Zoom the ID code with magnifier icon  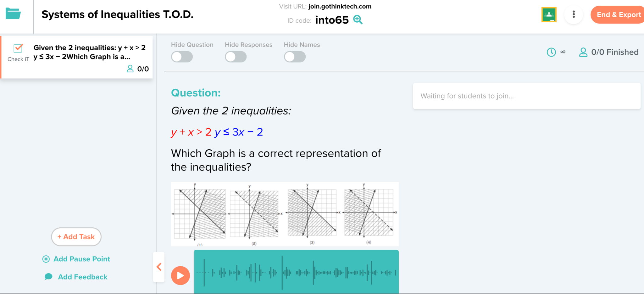click(358, 20)
